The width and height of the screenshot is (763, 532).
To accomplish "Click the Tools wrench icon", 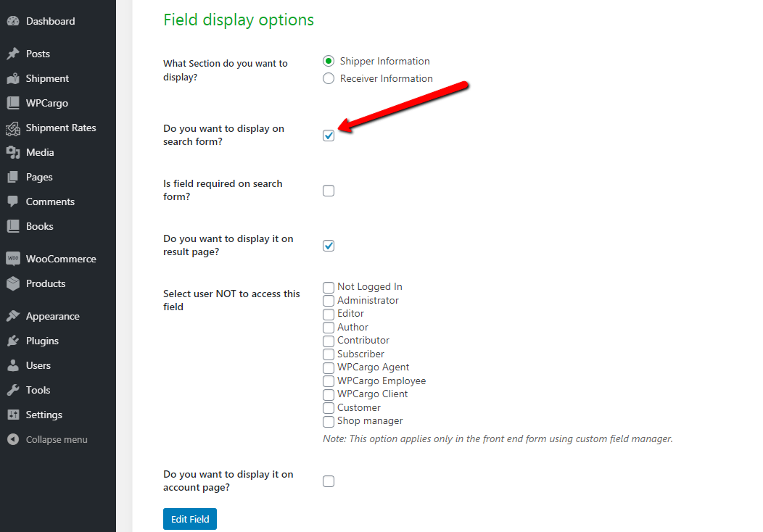I will coord(13,390).
